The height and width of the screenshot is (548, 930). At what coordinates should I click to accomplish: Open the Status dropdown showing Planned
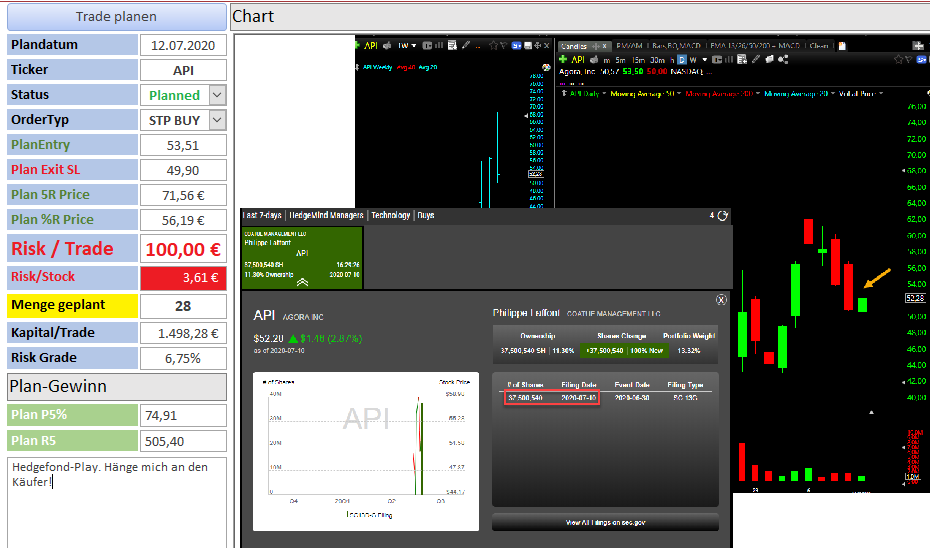coord(218,95)
